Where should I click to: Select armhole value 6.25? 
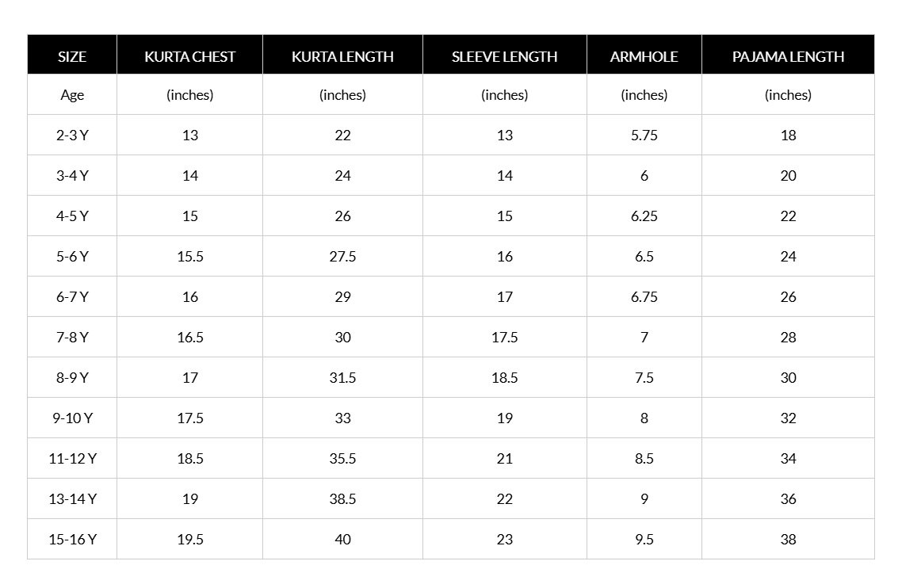pos(644,216)
